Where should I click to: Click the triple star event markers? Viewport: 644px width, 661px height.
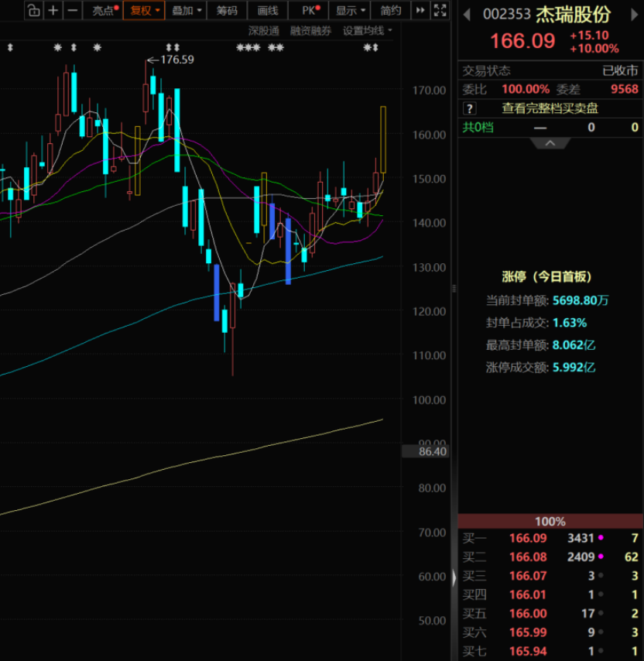pos(248,48)
